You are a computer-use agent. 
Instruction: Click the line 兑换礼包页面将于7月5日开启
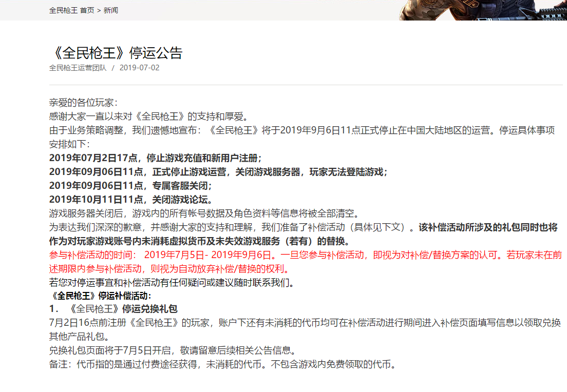tap(174, 350)
